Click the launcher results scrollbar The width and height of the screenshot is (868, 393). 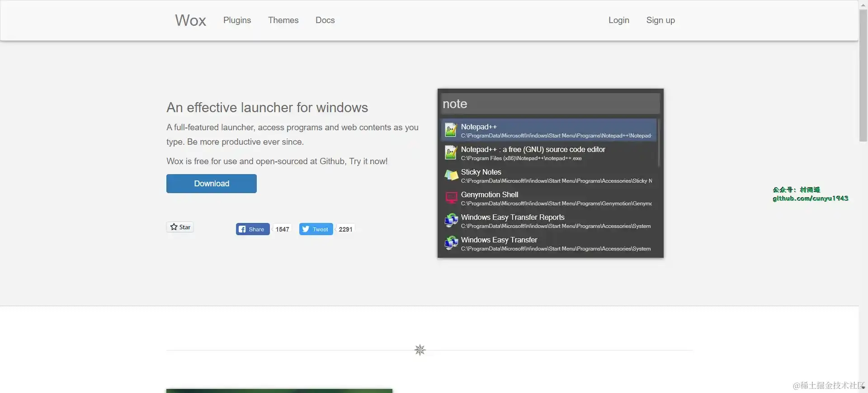pos(659,143)
